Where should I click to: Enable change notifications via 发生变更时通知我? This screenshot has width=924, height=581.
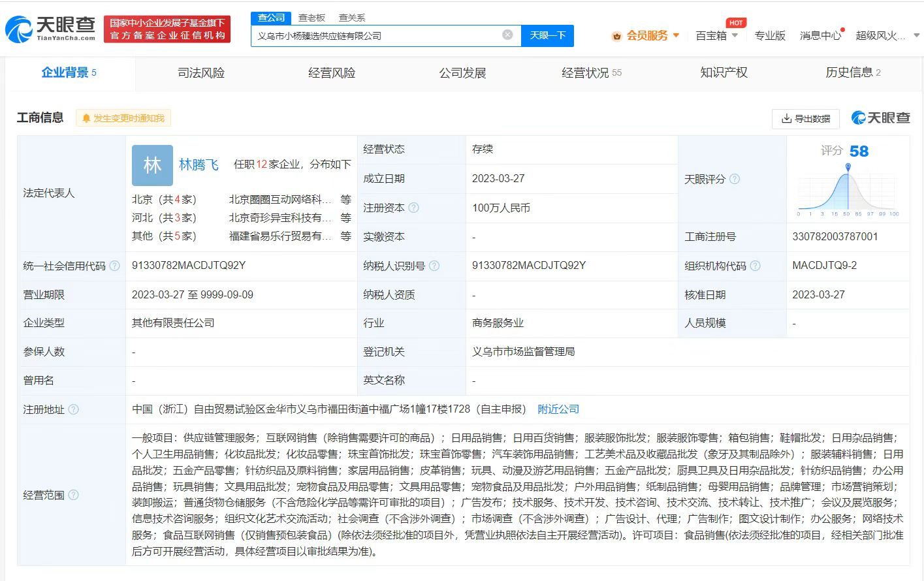[x=128, y=118]
